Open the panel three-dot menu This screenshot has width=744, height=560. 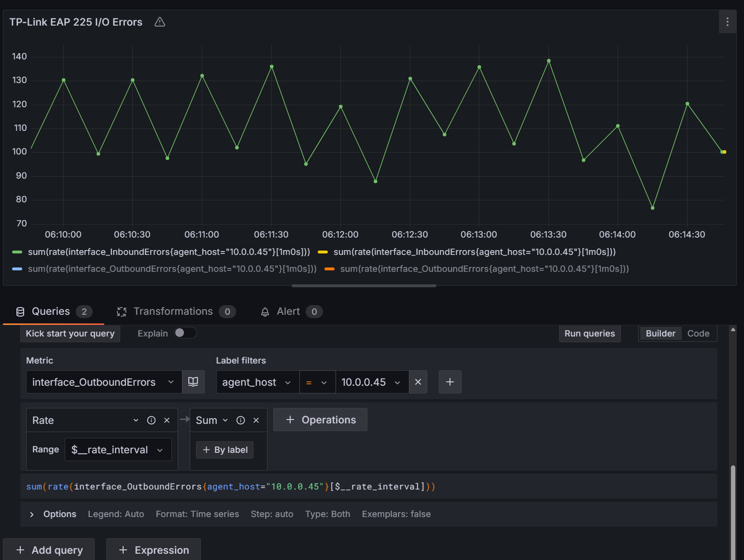727,22
